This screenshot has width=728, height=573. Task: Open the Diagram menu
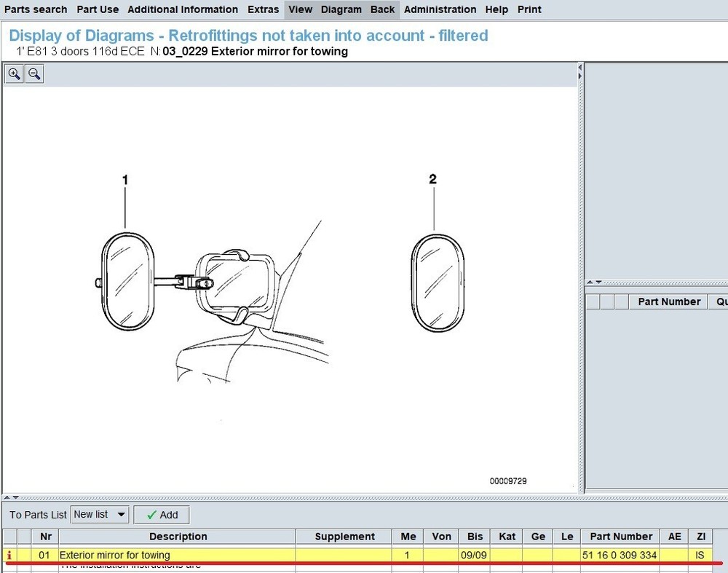click(341, 9)
